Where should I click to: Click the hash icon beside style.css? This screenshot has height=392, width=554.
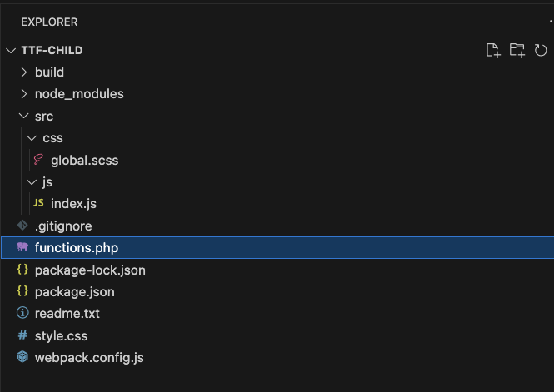[x=22, y=335]
